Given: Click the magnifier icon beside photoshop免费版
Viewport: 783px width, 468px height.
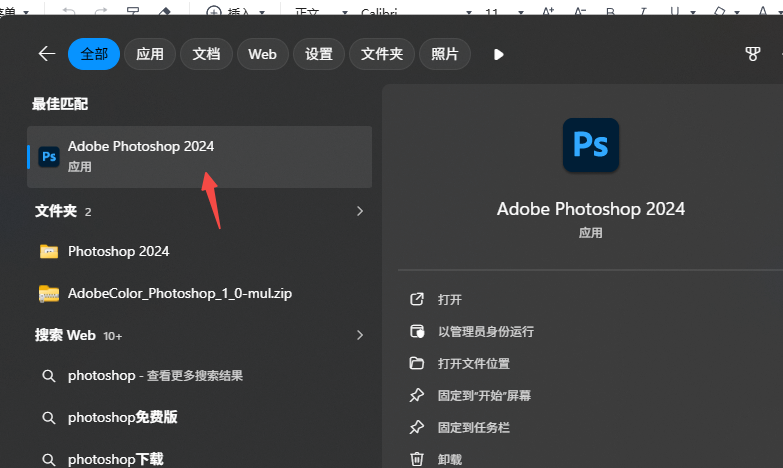Looking at the screenshot, I should (48, 418).
